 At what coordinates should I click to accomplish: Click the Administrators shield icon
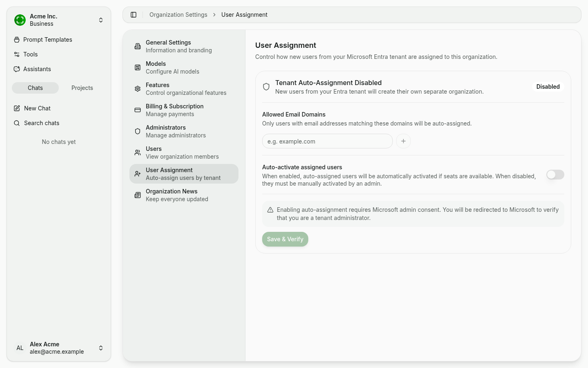138,131
